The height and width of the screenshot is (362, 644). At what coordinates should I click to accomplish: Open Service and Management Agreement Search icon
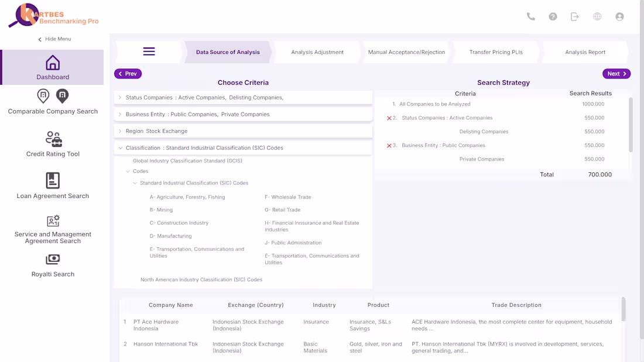point(53,221)
